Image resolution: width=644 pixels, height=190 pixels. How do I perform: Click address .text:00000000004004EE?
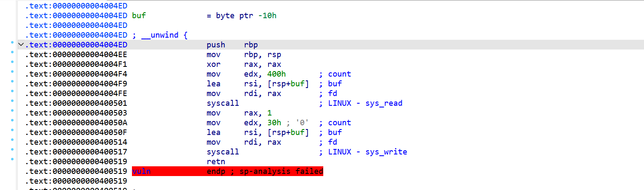[x=76, y=55]
